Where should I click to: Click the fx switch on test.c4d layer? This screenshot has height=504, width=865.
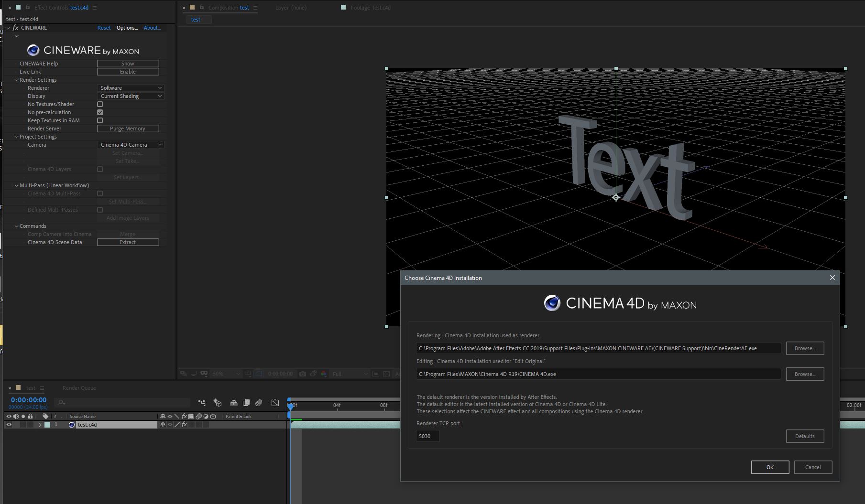pyautogui.click(x=184, y=425)
